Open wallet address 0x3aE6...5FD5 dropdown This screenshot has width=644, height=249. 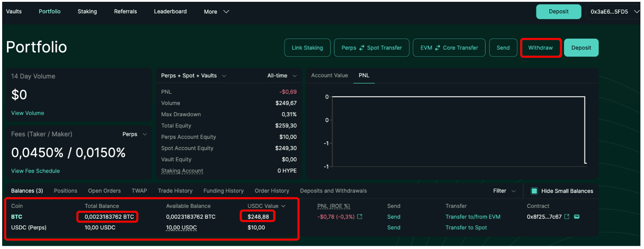coord(614,11)
